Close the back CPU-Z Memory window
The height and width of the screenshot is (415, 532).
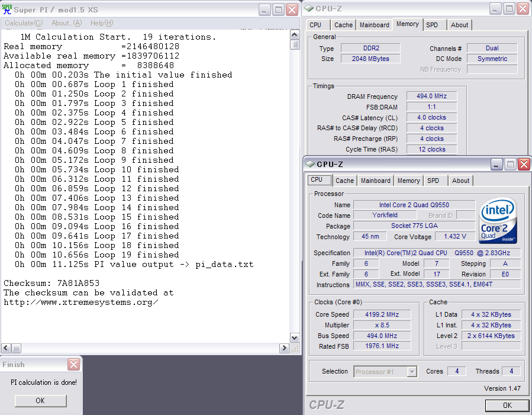click(523, 9)
